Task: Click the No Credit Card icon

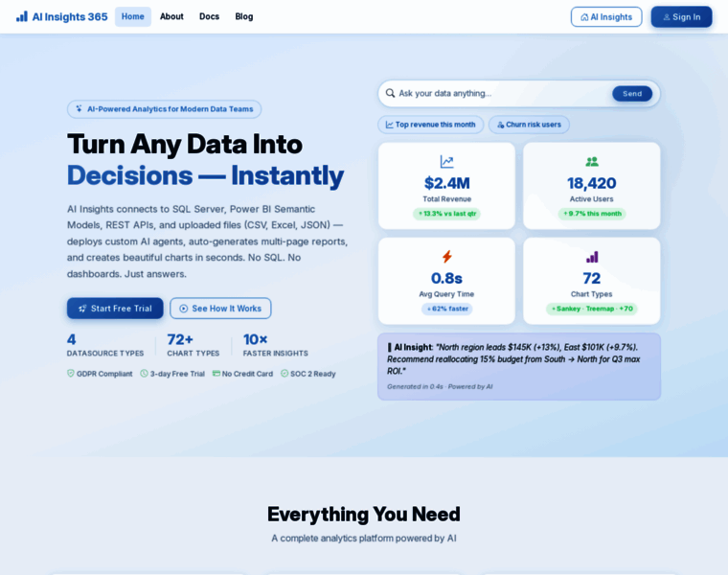Action: pos(216,374)
